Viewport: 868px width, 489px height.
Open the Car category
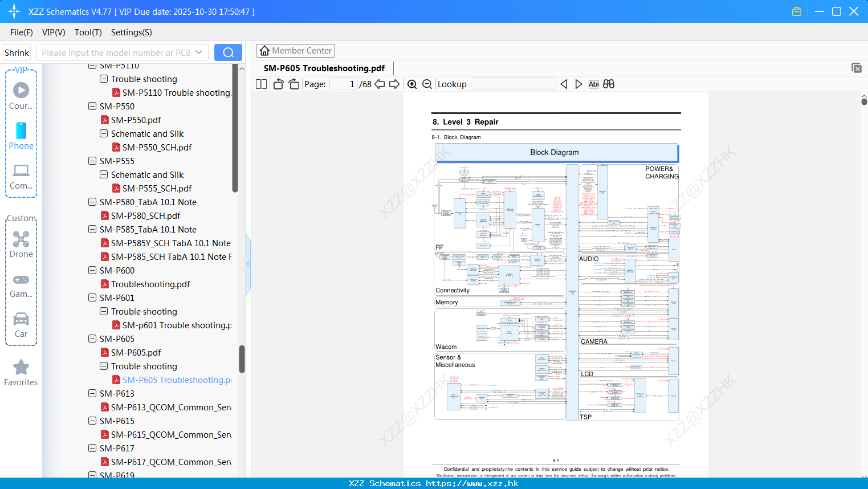point(21,325)
